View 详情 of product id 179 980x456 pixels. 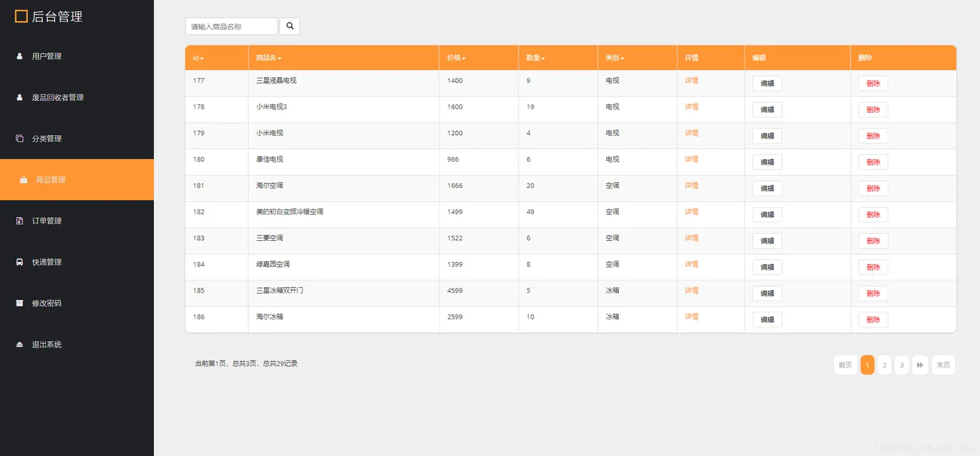coord(692,133)
